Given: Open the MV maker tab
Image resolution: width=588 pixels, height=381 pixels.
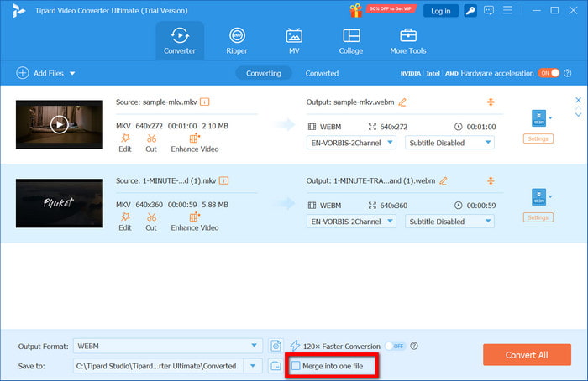Looking at the screenshot, I should 294,41.
